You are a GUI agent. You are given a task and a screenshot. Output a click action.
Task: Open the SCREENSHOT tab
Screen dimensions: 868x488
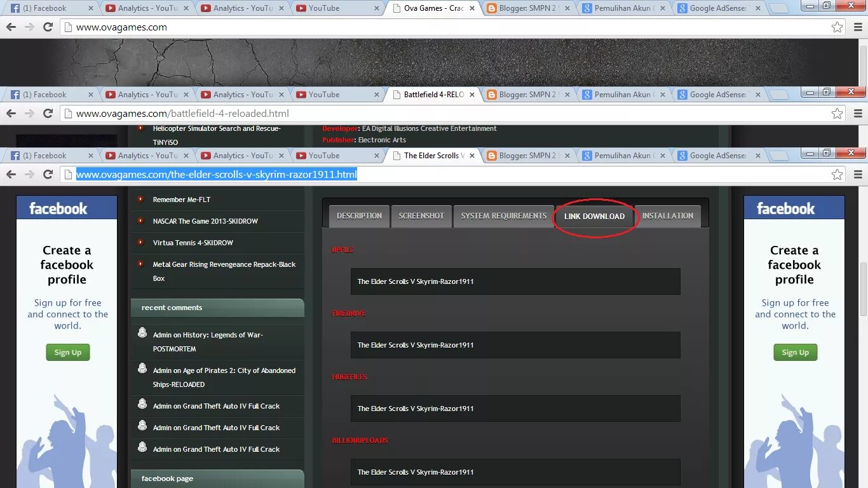(421, 216)
